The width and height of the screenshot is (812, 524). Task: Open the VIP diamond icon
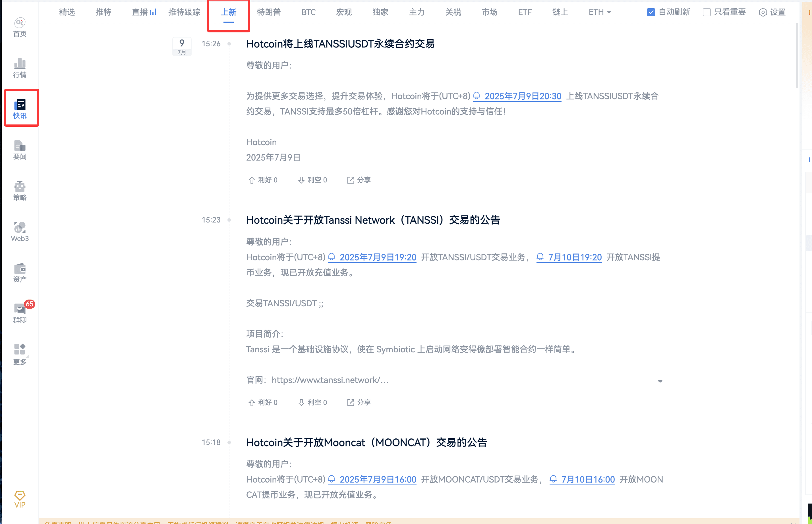pyautogui.click(x=20, y=499)
